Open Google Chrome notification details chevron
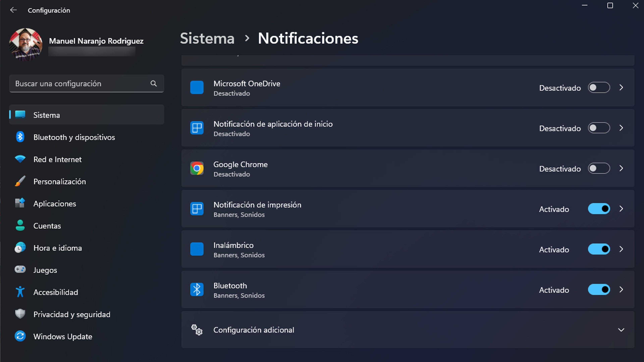Image resolution: width=644 pixels, height=362 pixels. point(621,168)
